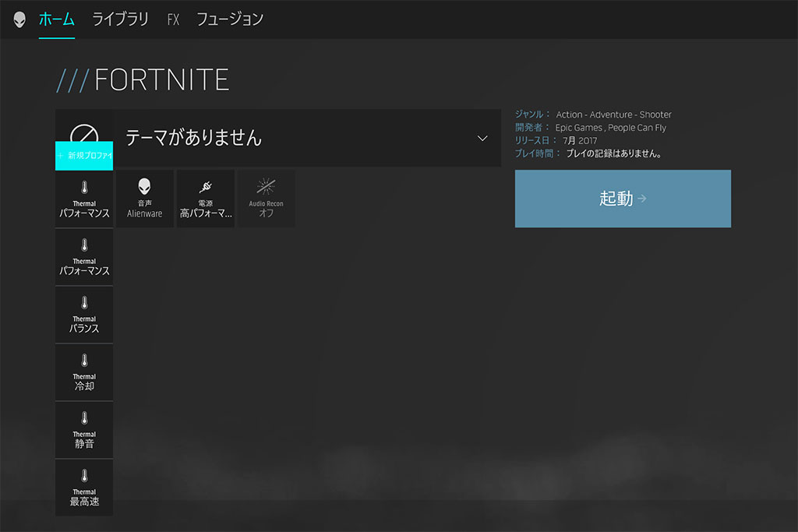Choose the Thermal 最高速 option
The height and width of the screenshot is (532, 798).
point(84,488)
